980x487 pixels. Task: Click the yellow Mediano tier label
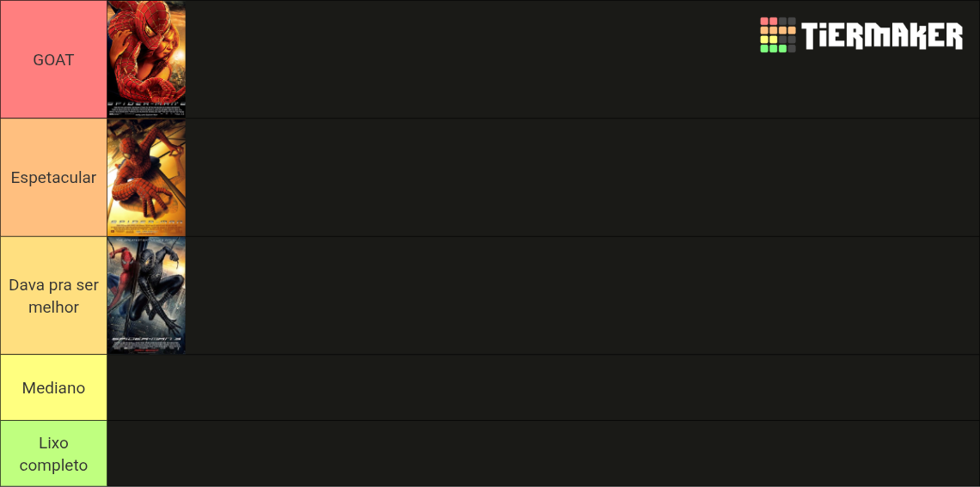(x=54, y=387)
